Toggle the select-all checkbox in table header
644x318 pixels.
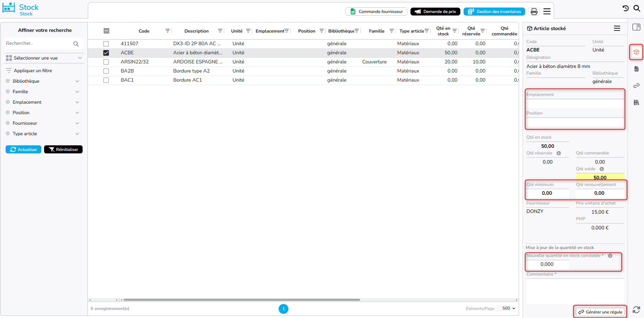click(106, 31)
